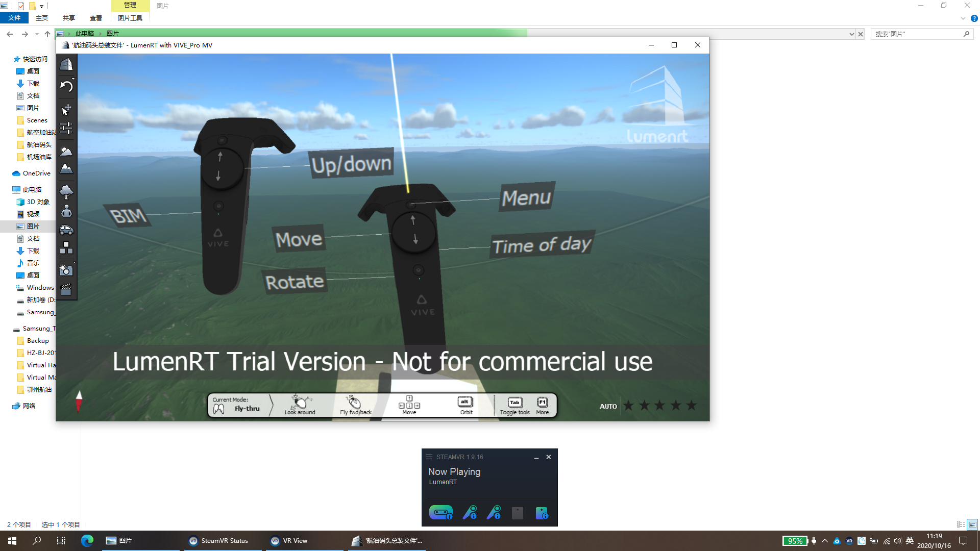
Task: Open the settings sliders tool
Action: pos(66,128)
